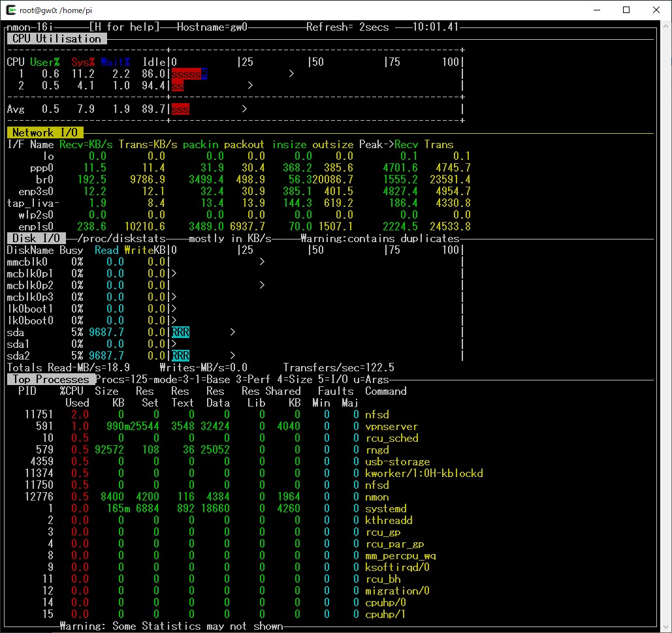Click the sda1 disk name
This screenshot has width=672, height=633.
18,344
